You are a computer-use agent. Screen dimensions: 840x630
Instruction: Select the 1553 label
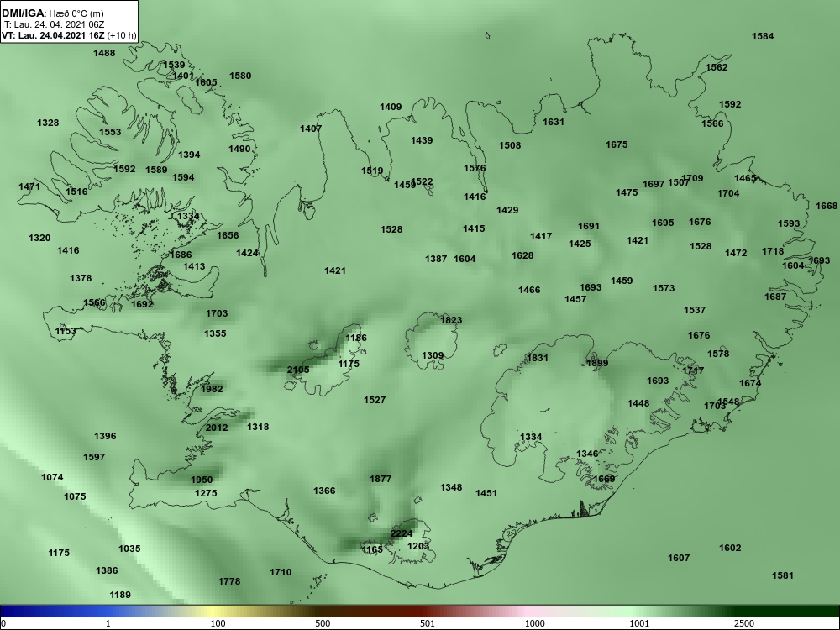[x=110, y=132]
